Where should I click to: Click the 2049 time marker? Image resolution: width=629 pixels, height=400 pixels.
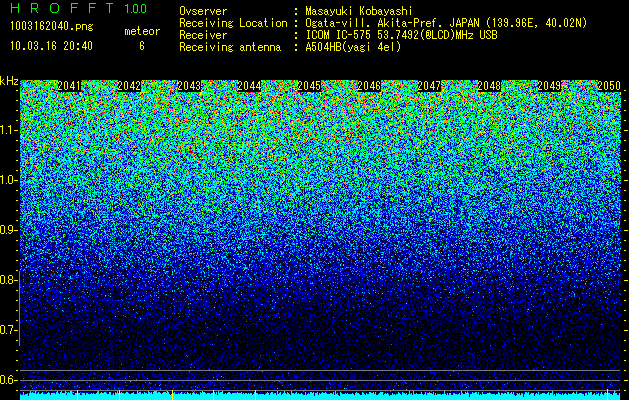[x=549, y=86]
